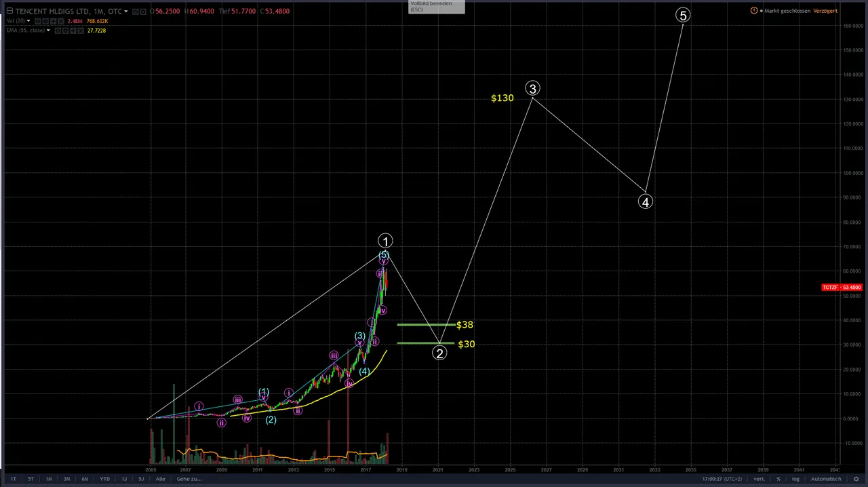Remove the EMA indicator with its X icon
The width and height of the screenshot is (868, 487).
click(81, 31)
